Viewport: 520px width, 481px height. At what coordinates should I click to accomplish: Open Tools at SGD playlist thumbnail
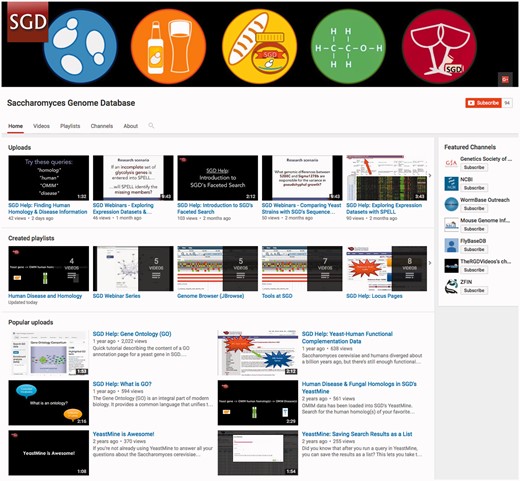[x=302, y=268]
